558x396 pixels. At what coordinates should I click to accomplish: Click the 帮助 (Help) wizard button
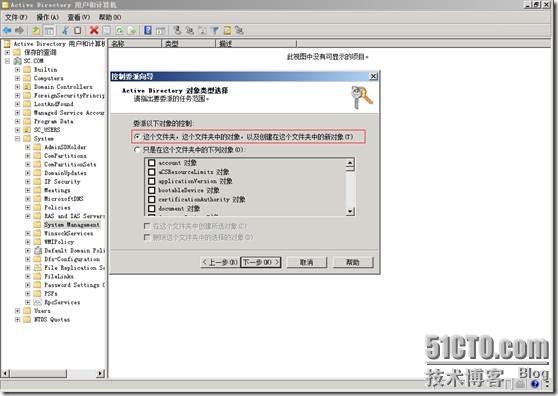(x=353, y=263)
